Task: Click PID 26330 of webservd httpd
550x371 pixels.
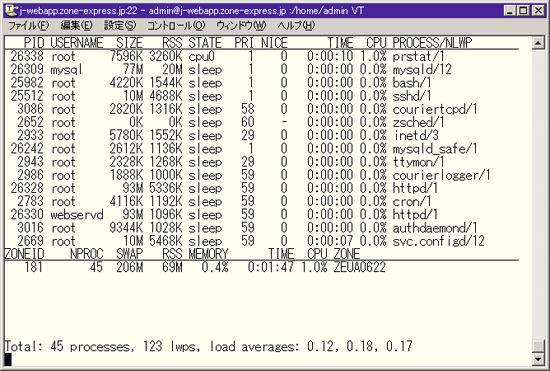Action: 27,215
